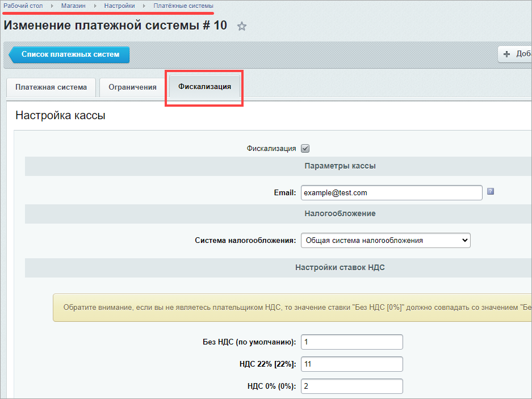
Task: Select the Фискализация tab
Action: [x=204, y=87]
